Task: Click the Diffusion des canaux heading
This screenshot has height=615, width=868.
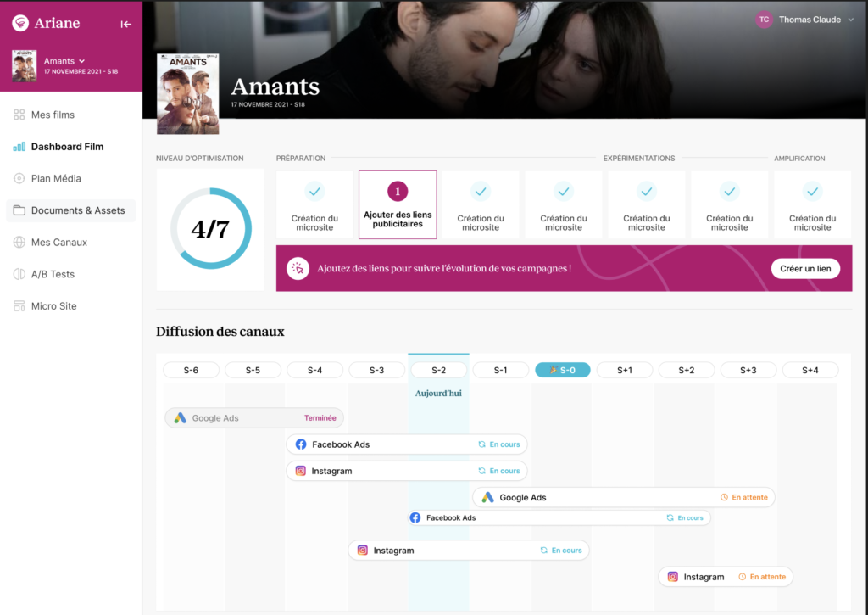Action: point(220,332)
